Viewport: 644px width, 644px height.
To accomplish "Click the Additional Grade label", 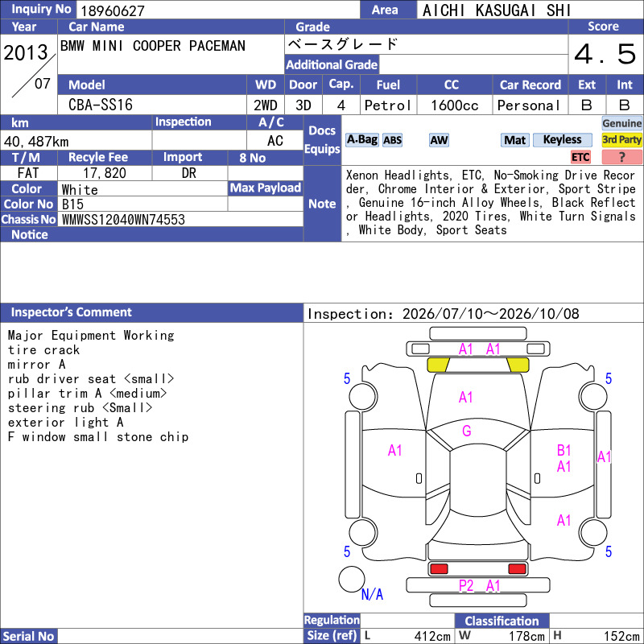I will click(332, 64).
